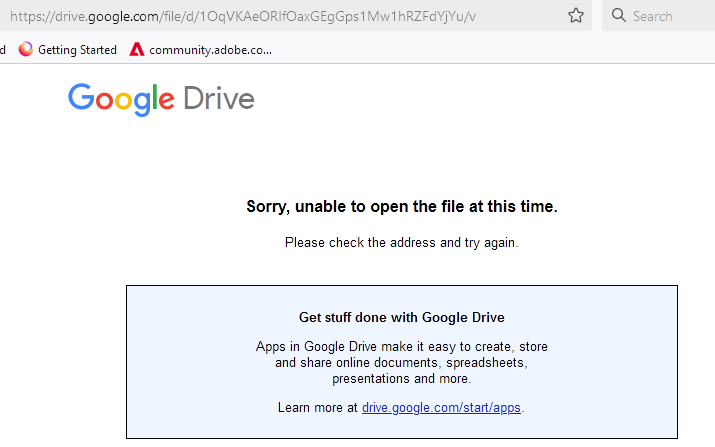Image resolution: width=715 pixels, height=447 pixels.
Task: Click the colorful Google logo
Action: point(121,99)
